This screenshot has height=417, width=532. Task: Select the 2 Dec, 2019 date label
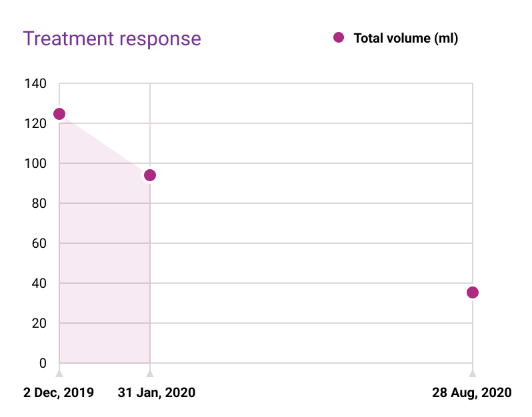[x=59, y=392]
